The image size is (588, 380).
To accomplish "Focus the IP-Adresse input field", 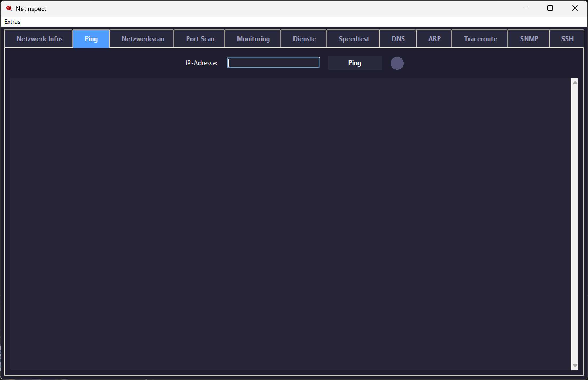I will pos(273,63).
